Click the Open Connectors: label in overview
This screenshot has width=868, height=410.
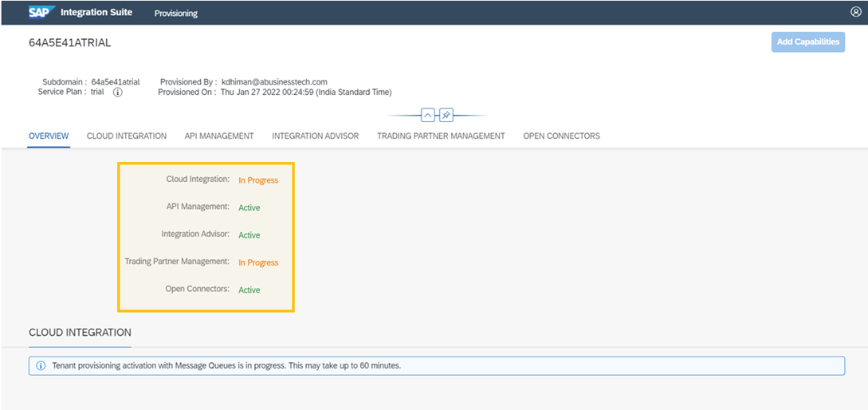[x=197, y=289]
